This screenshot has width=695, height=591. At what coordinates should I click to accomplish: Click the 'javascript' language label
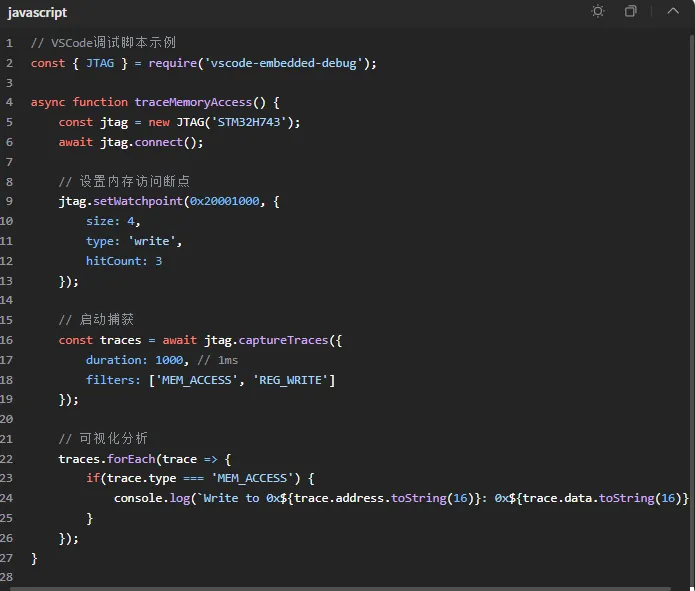click(x=37, y=12)
